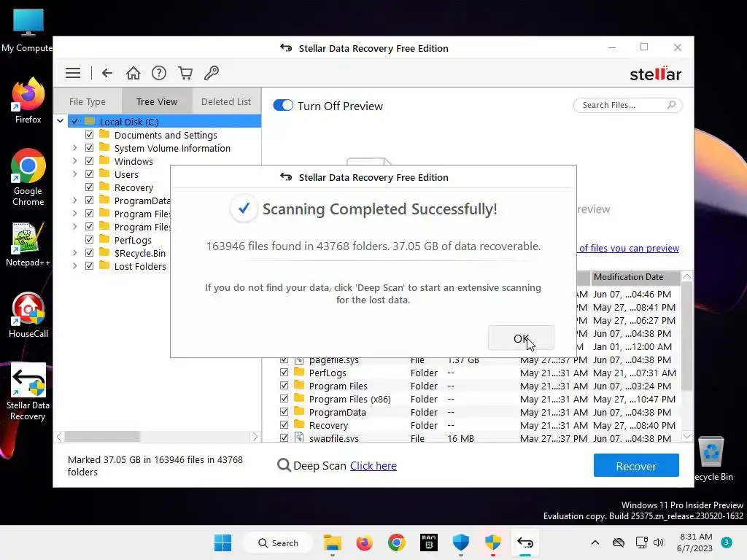Open Windows Start menu
747x560 pixels.
222,542
